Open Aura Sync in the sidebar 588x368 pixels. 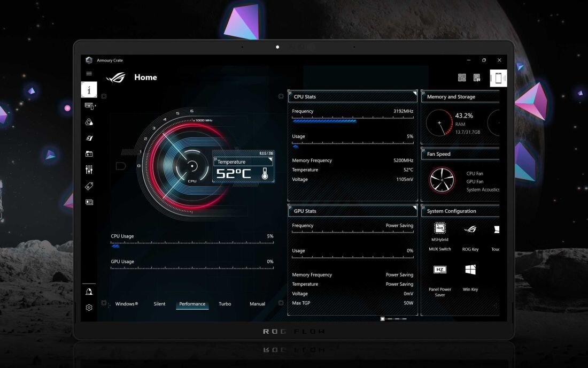[89, 121]
